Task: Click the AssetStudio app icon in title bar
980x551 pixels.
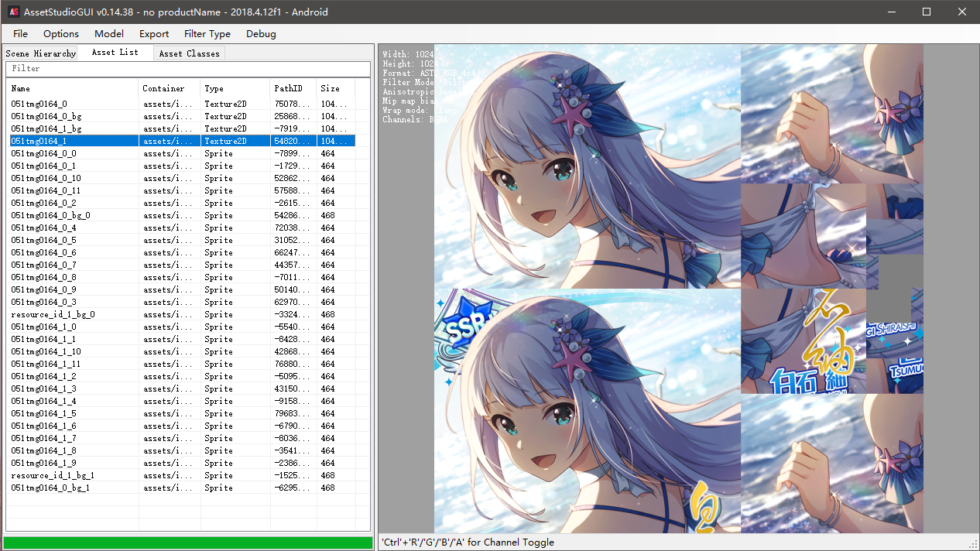Action: 13,12
